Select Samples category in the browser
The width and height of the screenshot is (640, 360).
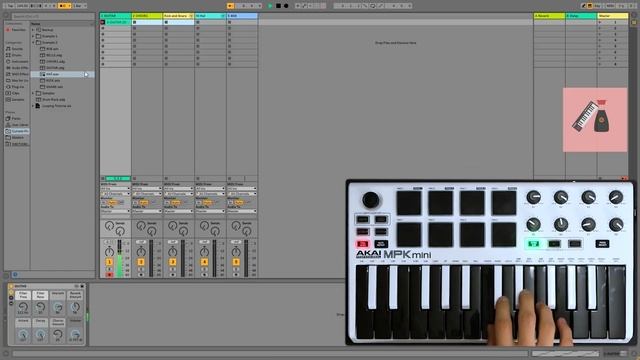click(16, 100)
